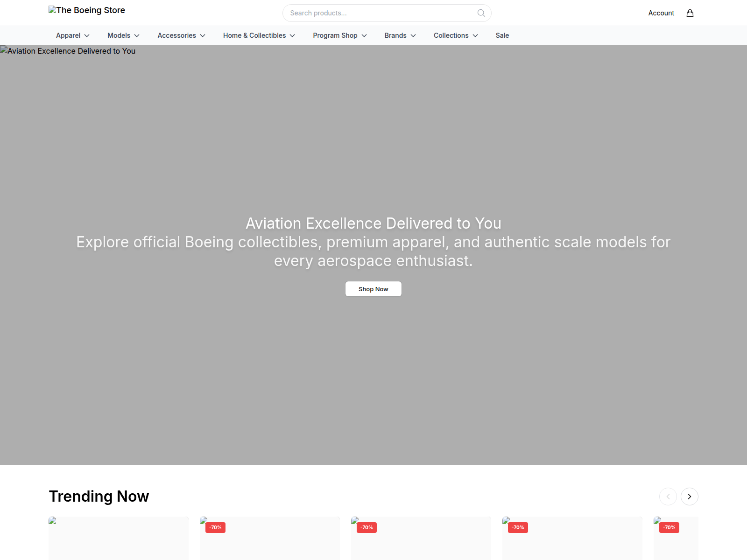Click the search magnifier icon

pos(481,13)
